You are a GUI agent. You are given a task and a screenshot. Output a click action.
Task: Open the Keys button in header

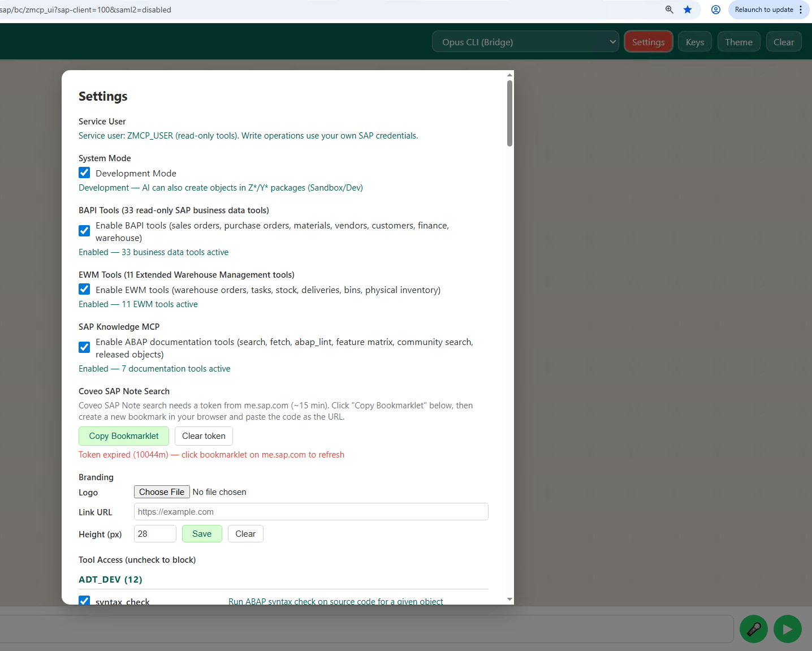695,42
